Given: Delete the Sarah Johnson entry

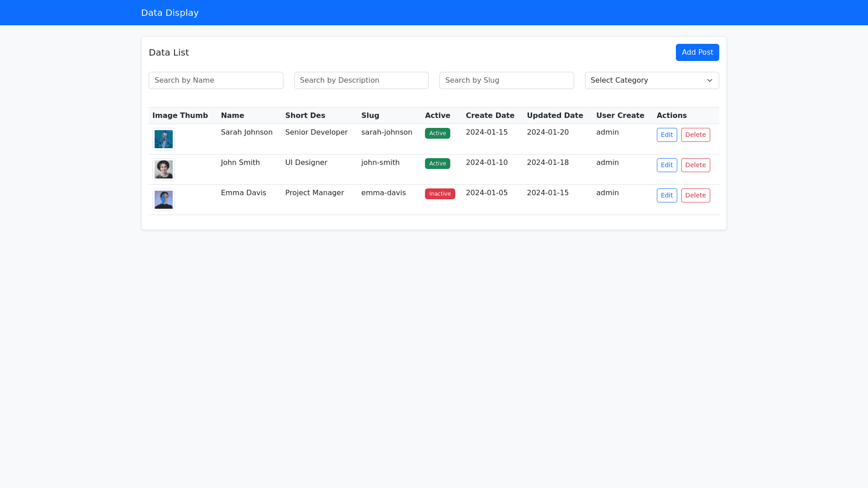Looking at the screenshot, I should [695, 135].
